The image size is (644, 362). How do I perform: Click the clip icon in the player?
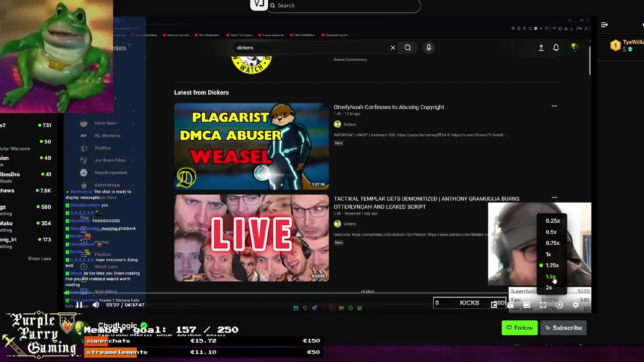tap(510, 305)
